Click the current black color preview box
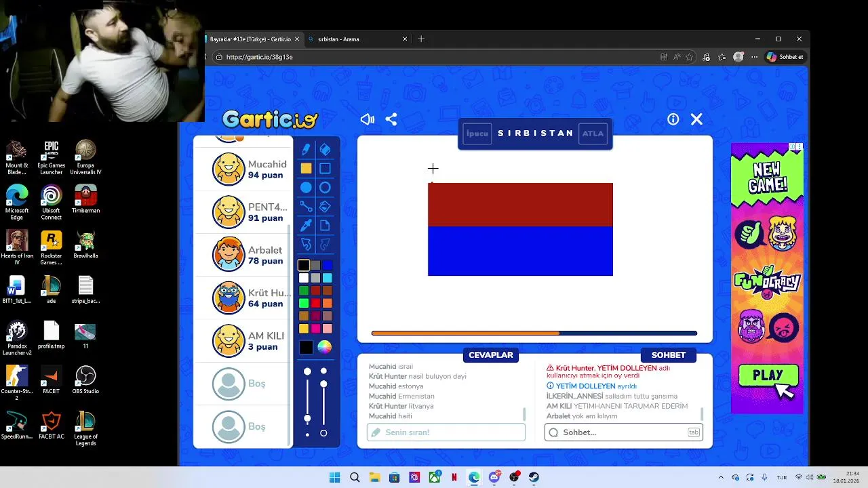 [x=307, y=348]
